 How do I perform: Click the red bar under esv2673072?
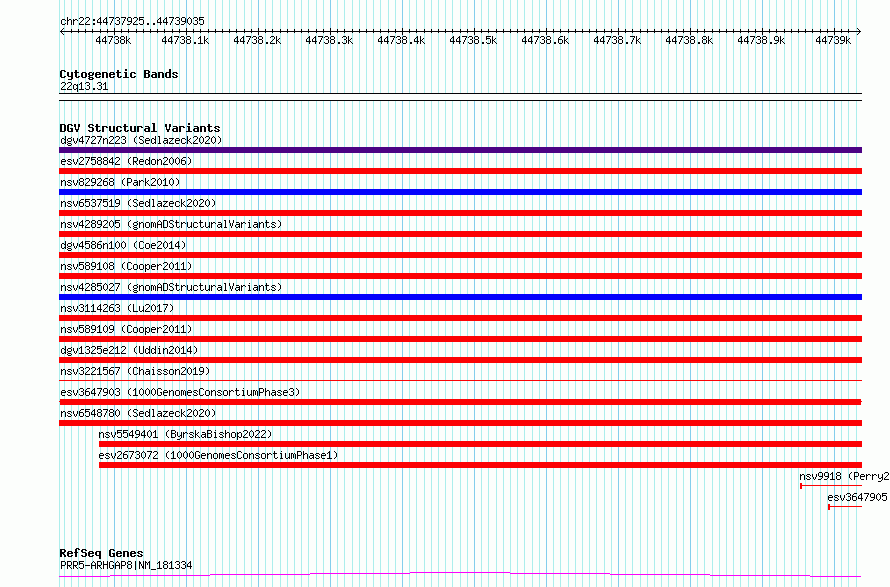(x=480, y=465)
